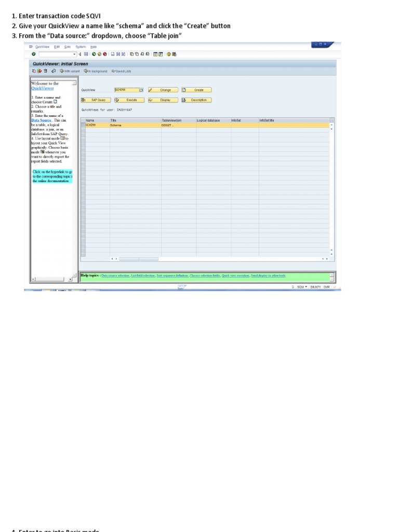Click the Print icon in the standard toolbar
This screenshot has height=532, width=399.
(113, 54)
